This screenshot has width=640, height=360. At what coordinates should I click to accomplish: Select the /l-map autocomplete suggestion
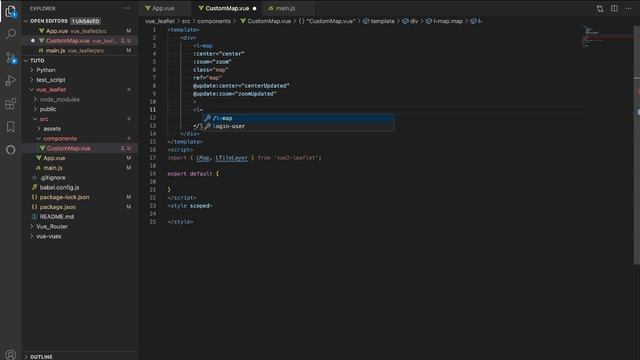click(x=299, y=118)
